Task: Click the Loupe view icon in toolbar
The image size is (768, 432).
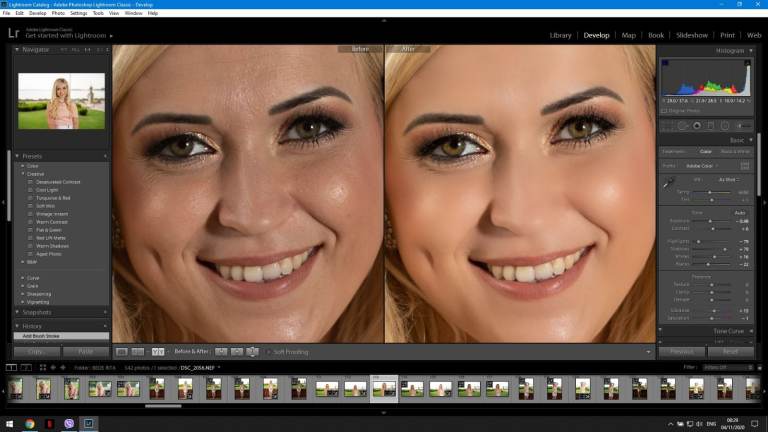Action: 122,352
